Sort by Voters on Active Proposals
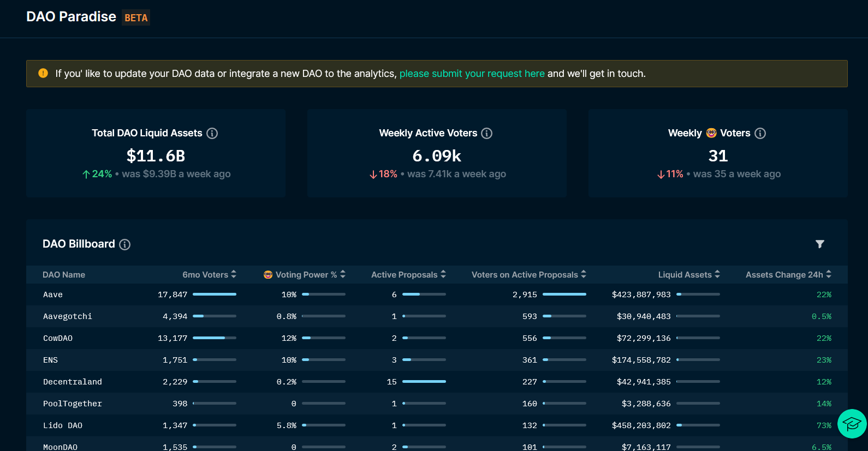This screenshot has height=451, width=868. pyautogui.click(x=529, y=275)
